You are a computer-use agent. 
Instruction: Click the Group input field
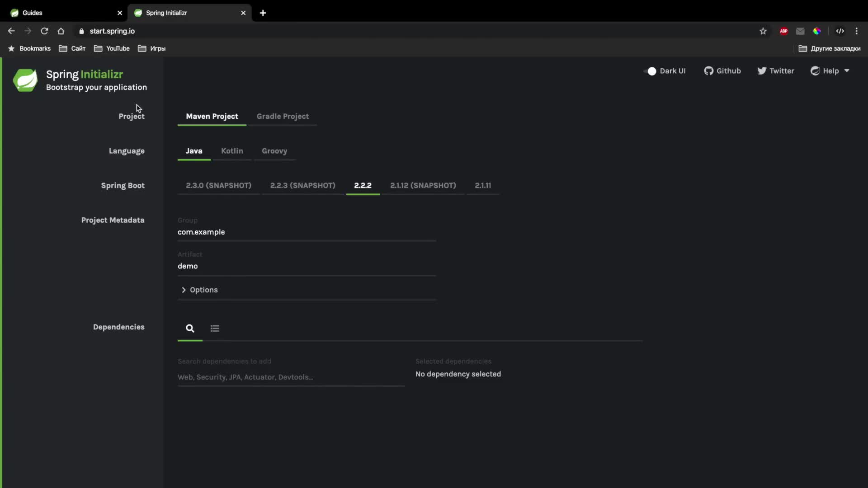tap(307, 232)
